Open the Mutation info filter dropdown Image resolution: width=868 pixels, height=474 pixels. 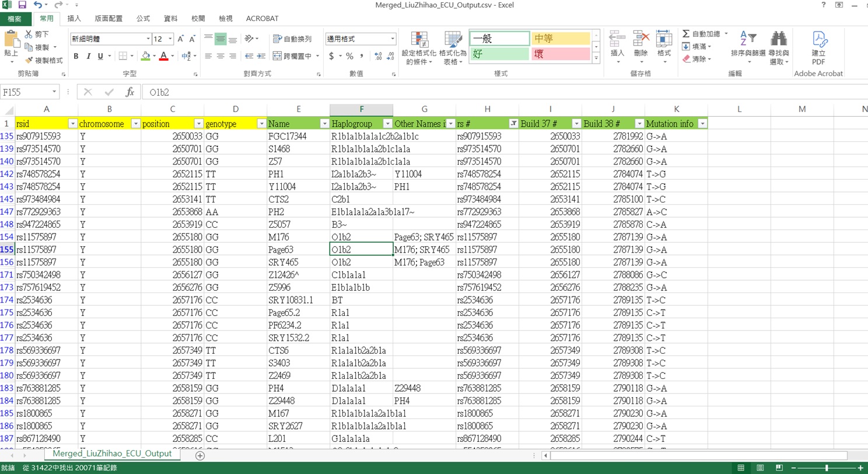pos(702,124)
